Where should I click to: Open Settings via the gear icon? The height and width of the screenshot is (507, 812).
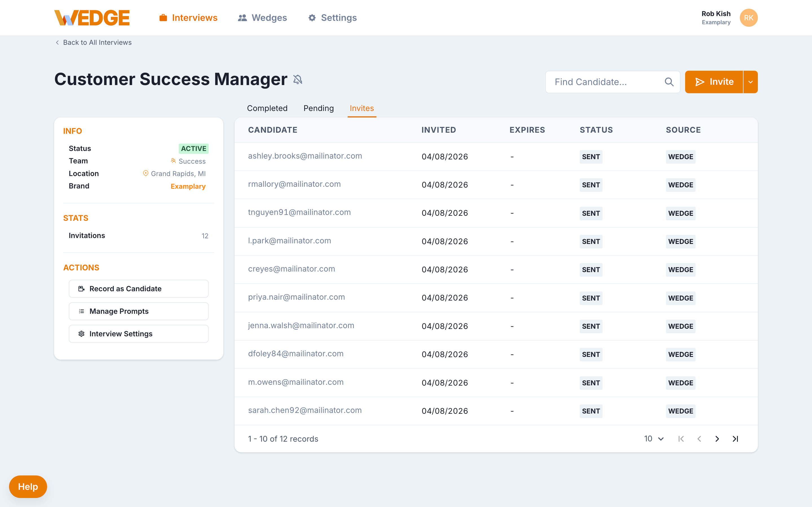[x=312, y=17]
